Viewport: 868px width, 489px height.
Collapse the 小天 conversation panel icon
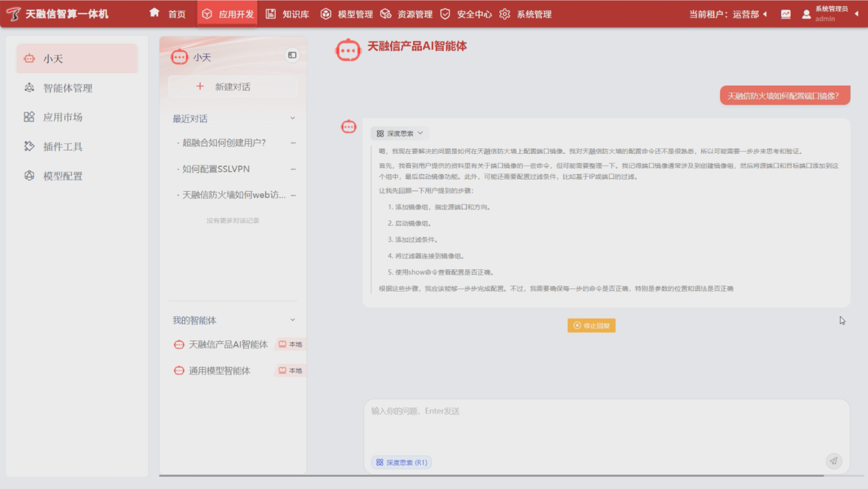[292, 55]
